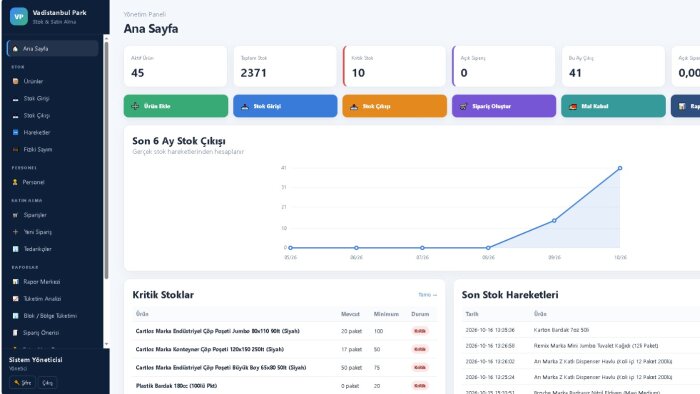This screenshot has width=700, height=394.
Task: Click icon on blue Stok Girişi button
Action: (245, 106)
